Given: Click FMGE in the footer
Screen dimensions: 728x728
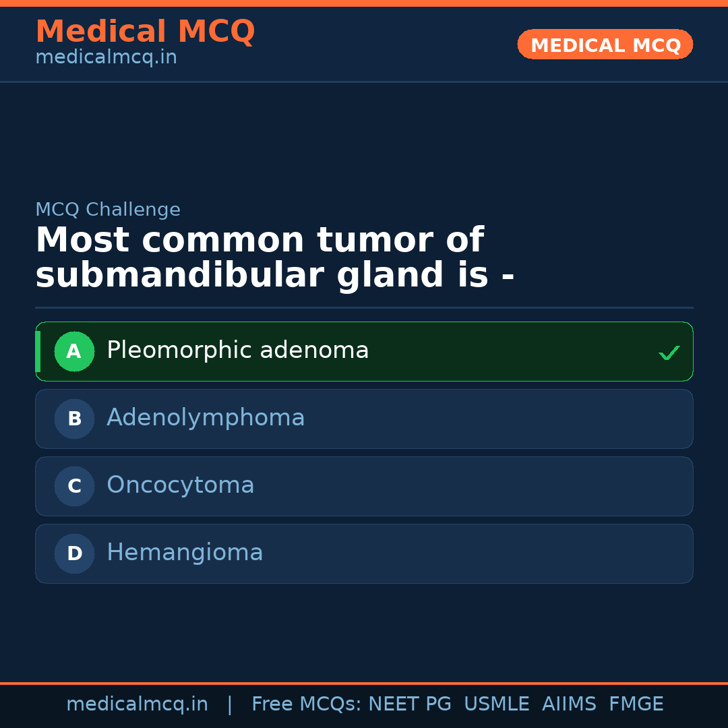Looking at the screenshot, I should coord(636,704).
